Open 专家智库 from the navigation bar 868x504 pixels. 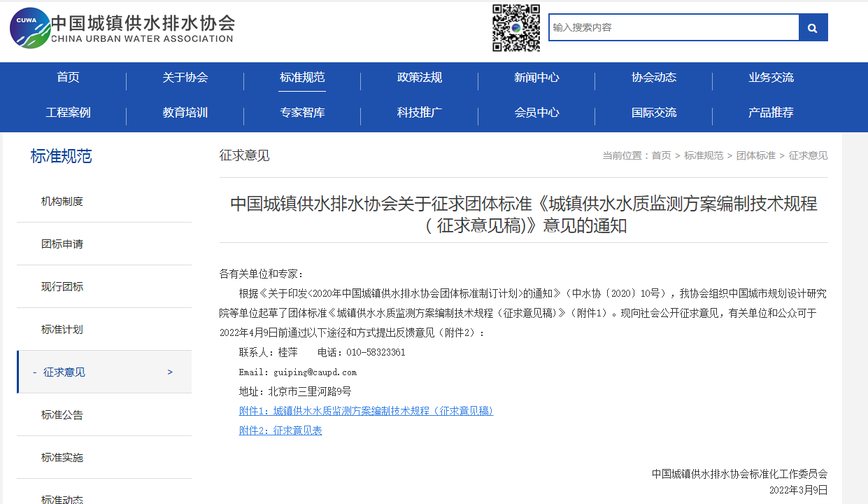pos(302,113)
